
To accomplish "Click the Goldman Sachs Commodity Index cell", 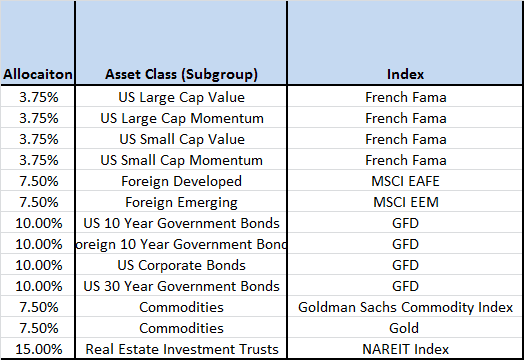I will (x=405, y=307).
